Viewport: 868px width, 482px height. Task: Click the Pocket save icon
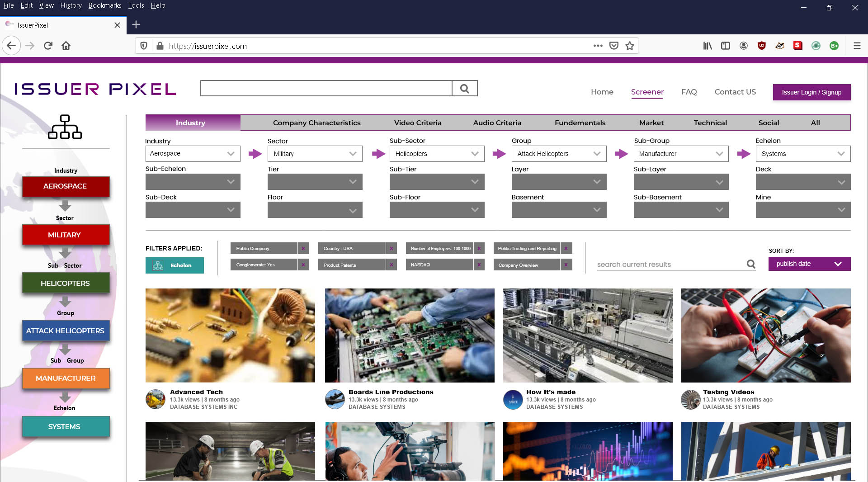pyautogui.click(x=613, y=46)
